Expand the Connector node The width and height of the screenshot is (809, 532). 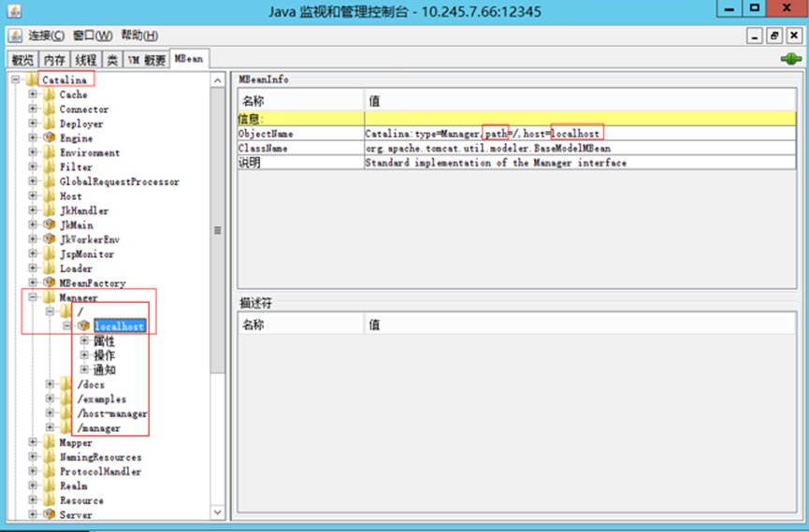[x=33, y=108]
